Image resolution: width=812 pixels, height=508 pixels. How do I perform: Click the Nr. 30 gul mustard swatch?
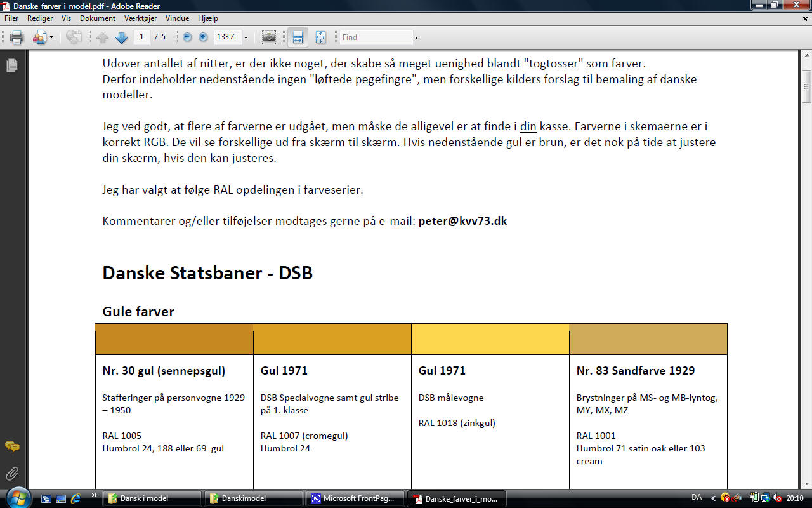tap(174, 339)
